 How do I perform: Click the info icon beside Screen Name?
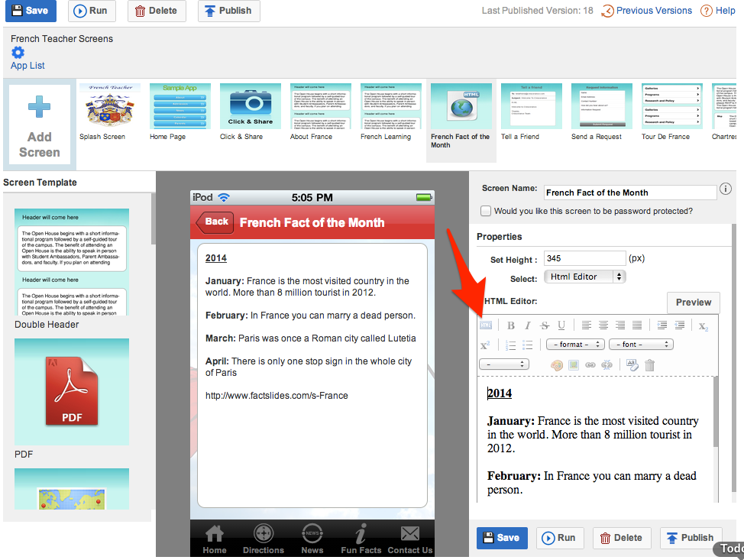(726, 189)
